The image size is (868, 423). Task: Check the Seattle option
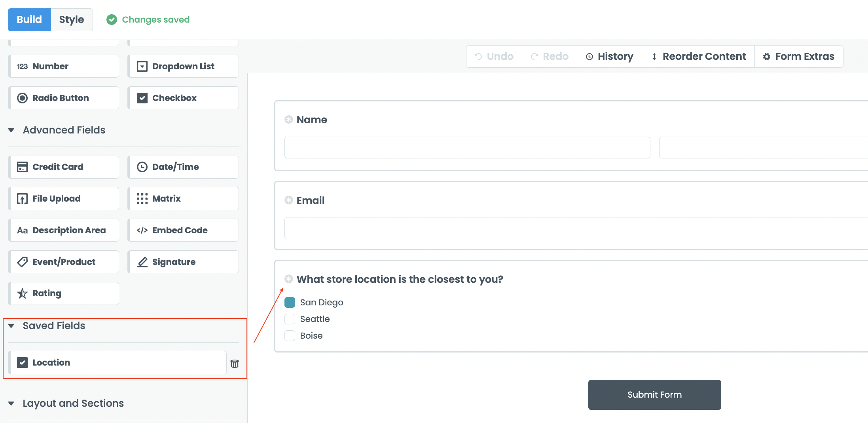[x=290, y=319]
